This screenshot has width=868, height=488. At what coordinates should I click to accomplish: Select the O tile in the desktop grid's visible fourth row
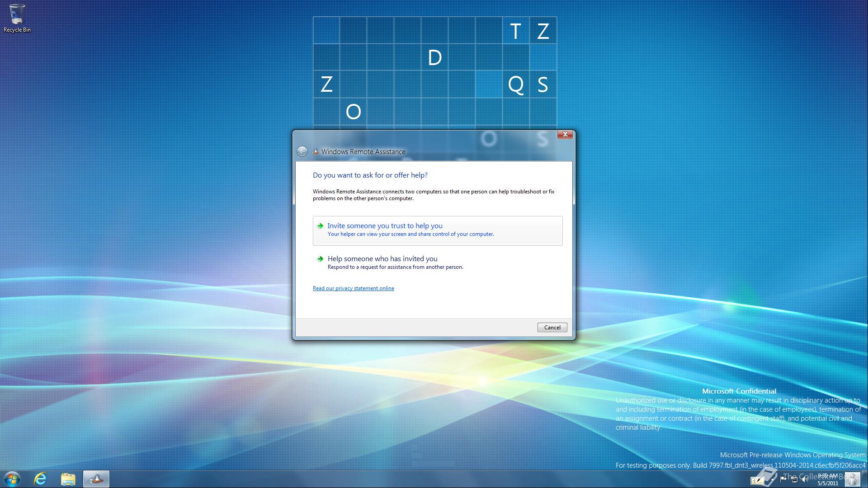click(353, 112)
